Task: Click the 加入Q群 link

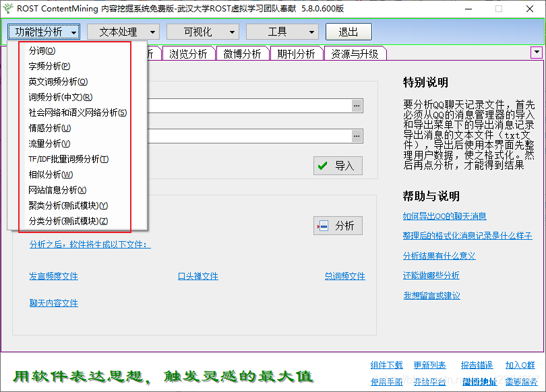Action: [x=520, y=365]
